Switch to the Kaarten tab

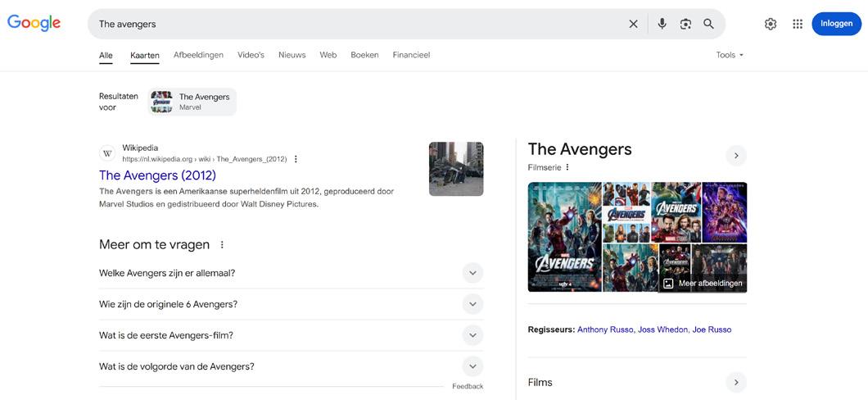[144, 55]
